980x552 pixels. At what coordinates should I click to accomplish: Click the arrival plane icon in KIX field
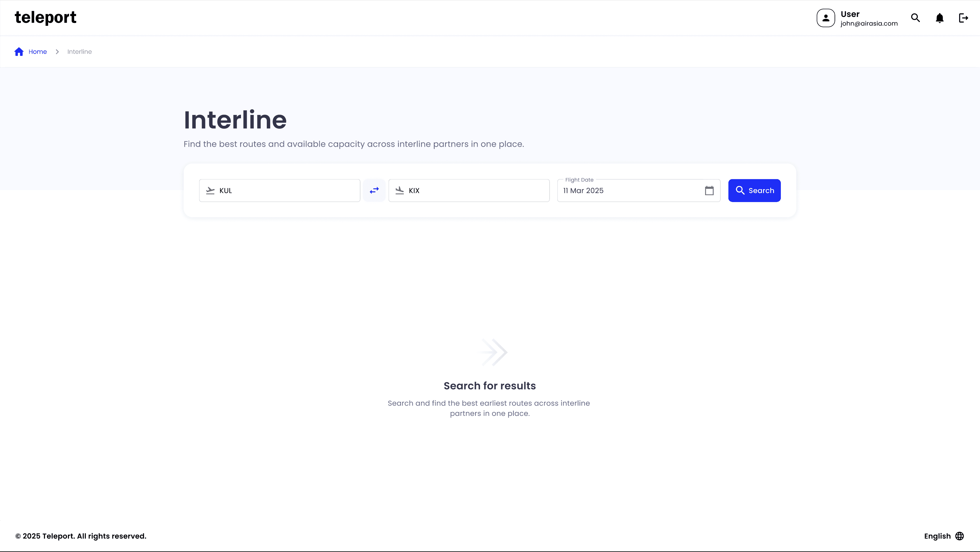pos(399,191)
